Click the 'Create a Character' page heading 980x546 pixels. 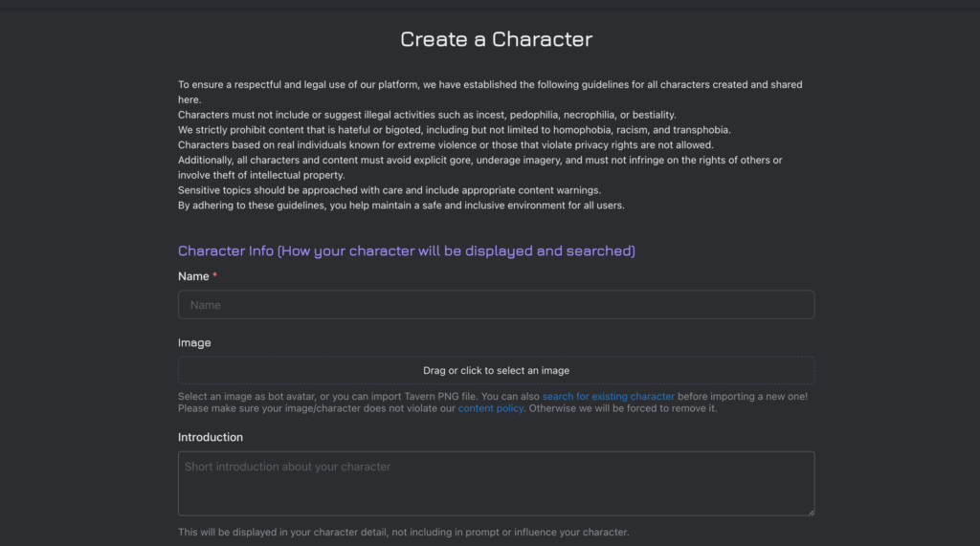pos(496,40)
